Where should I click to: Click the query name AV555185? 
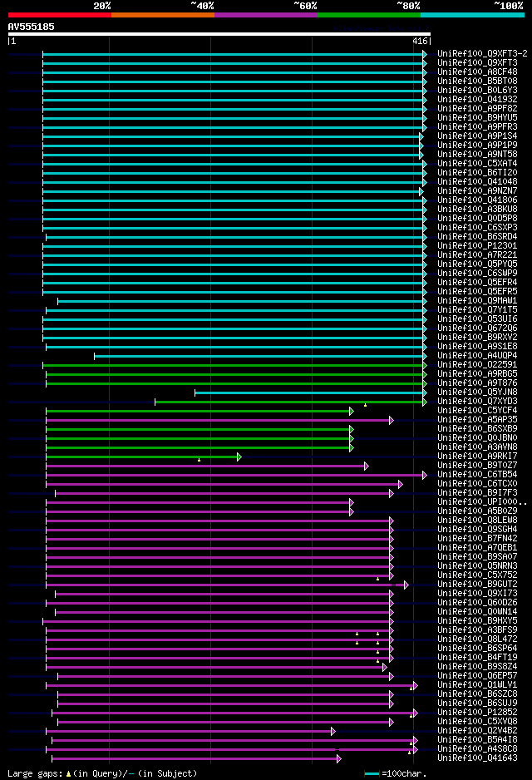tap(31, 27)
